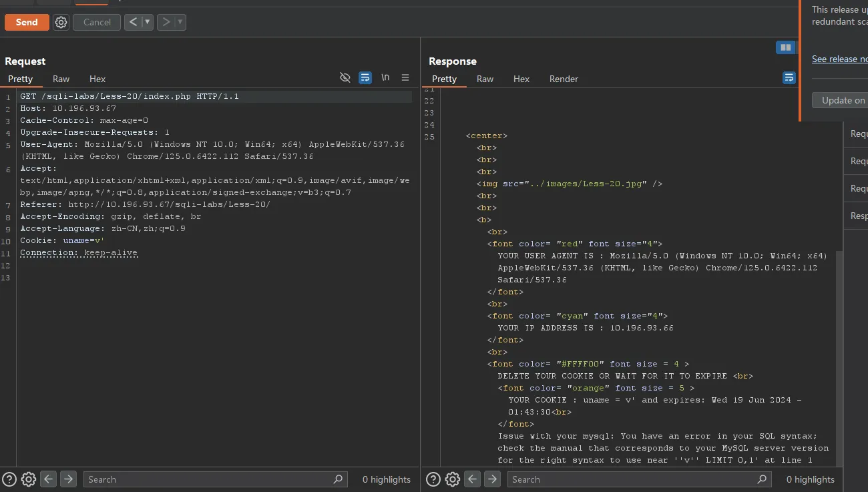This screenshot has height=492, width=868.
Task: Switch Request view to the Raw tab
Action: click(x=61, y=79)
